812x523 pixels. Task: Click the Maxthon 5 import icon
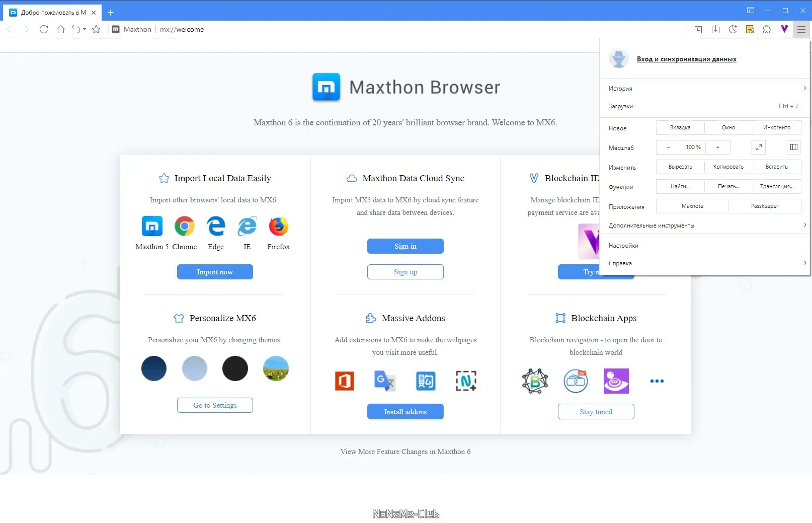[152, 227]
